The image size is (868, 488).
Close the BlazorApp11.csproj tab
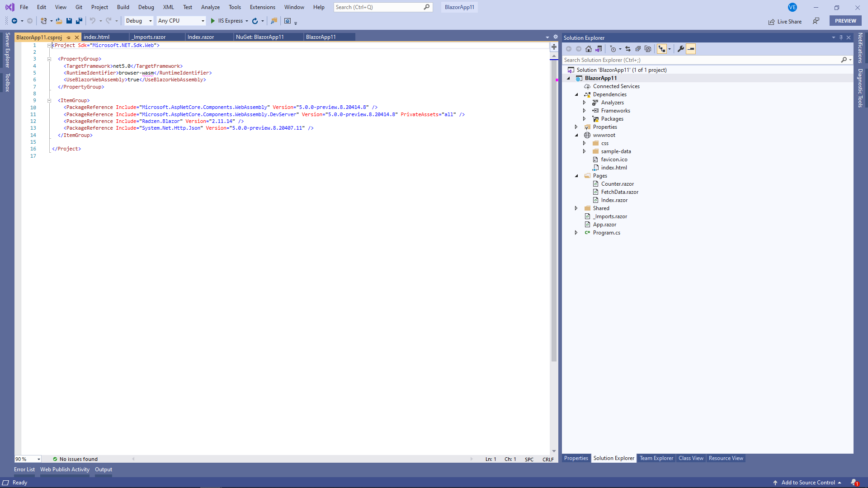pos(77,38)
